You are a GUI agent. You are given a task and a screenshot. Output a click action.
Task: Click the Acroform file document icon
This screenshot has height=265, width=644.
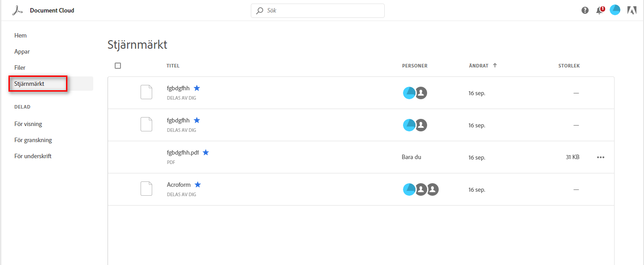[x=146, y=189]
